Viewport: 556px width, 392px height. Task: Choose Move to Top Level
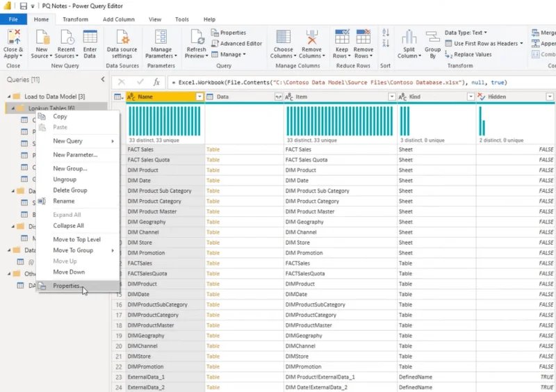[x=78, y=240]
